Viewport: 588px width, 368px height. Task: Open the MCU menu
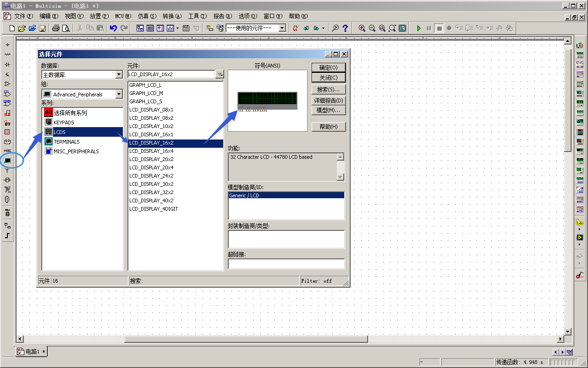(x=123, y=16)
